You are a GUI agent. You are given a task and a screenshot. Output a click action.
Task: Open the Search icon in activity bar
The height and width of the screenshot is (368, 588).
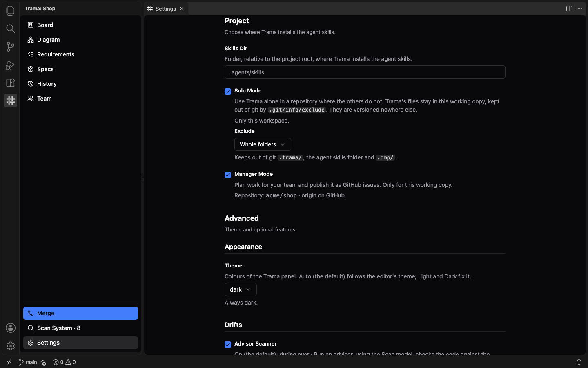pyautogui.click(x=11, y=29)
